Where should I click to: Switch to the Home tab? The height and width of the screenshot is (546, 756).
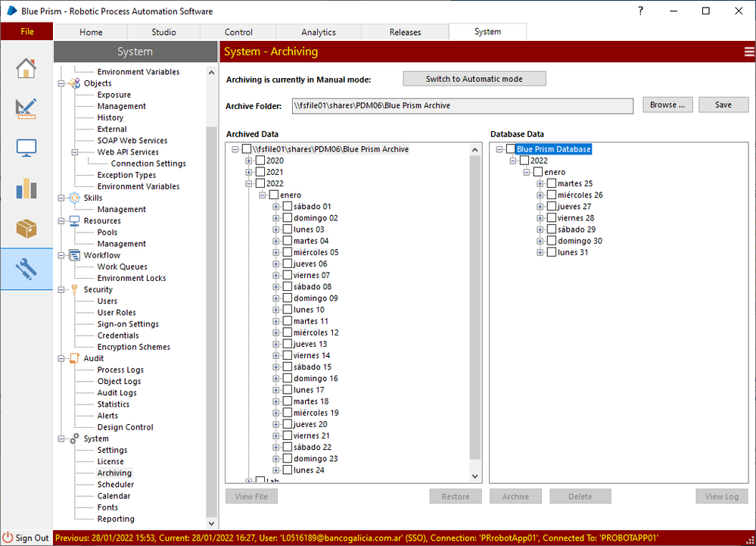[91, 32]
